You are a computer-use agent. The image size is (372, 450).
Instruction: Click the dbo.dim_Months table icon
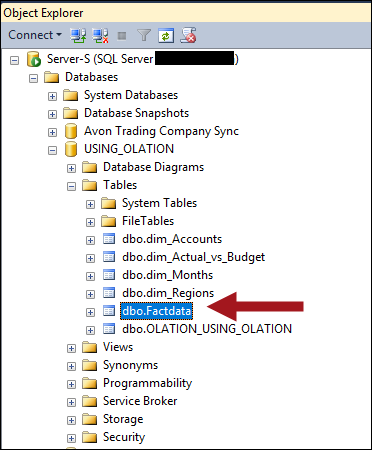(109, 275)
